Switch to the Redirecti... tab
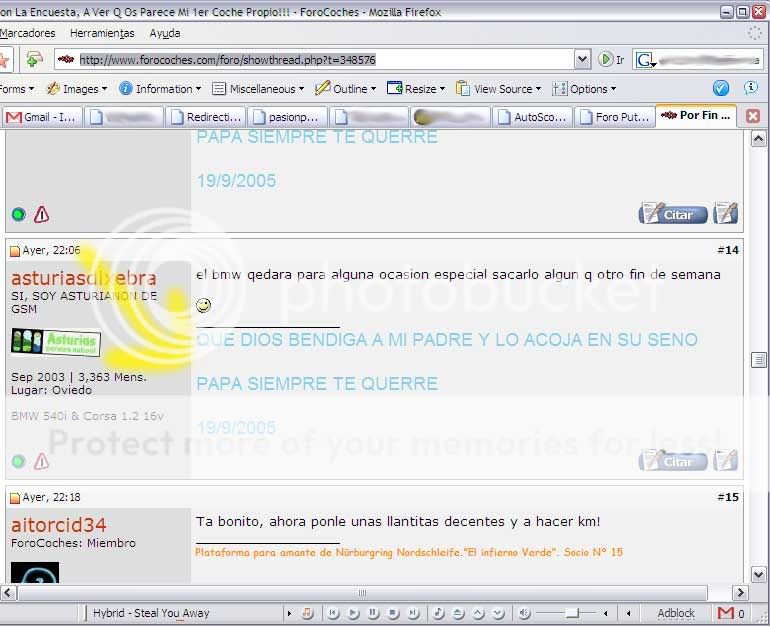 [207, 117]
